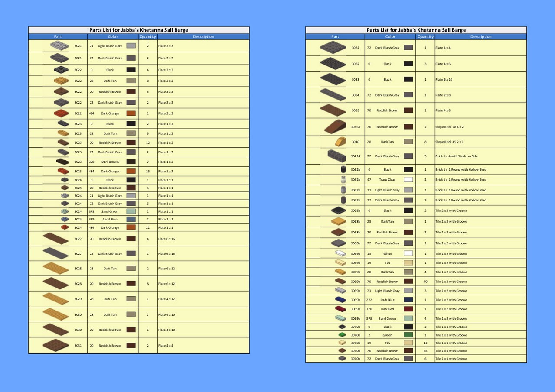
Task: Select quantity 70 in the Tile 1 x 2 row
Action: 425,282
